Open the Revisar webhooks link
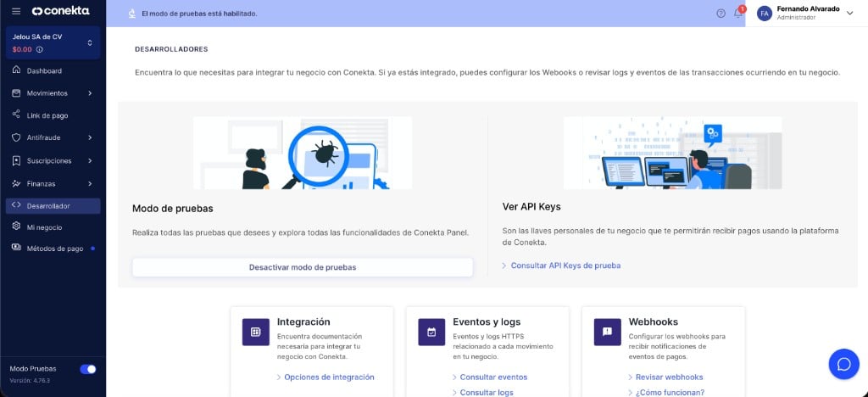This screenshot has width=868, height=397. coord(669,377)
